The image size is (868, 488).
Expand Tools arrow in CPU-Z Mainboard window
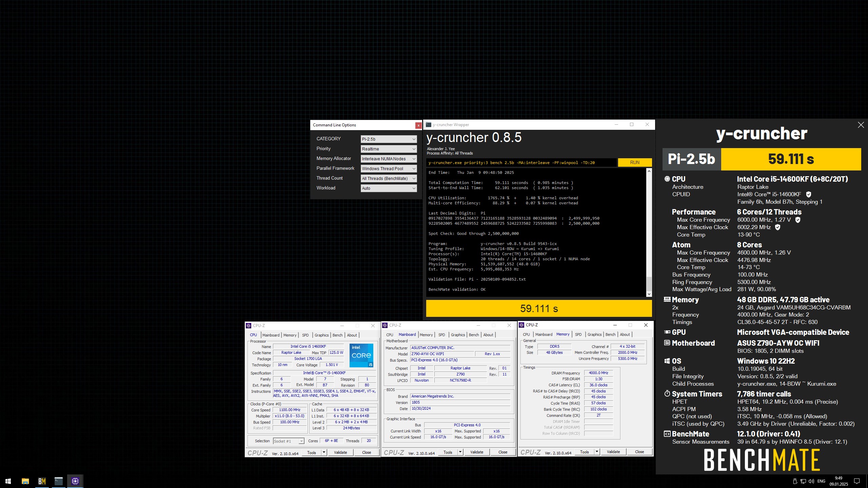[460, 452]
